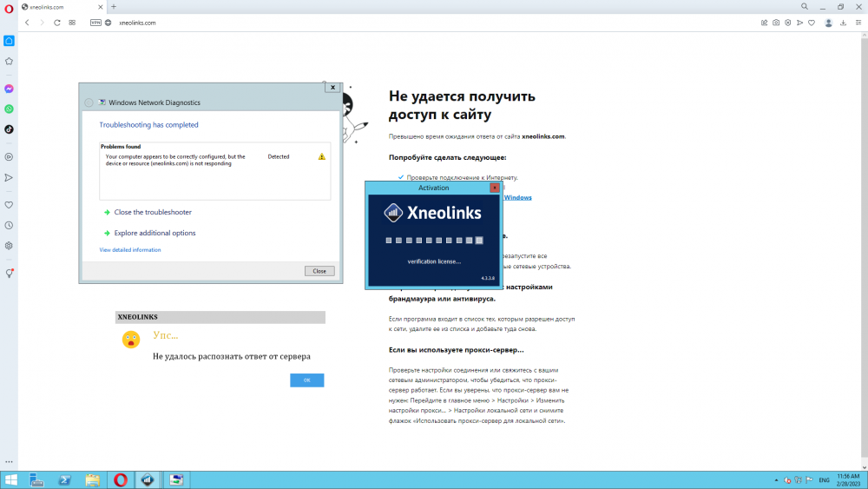Screen dimensions: 868x489
Task: Open TikTok in the sidebar
Action: [x=9, y=129]
